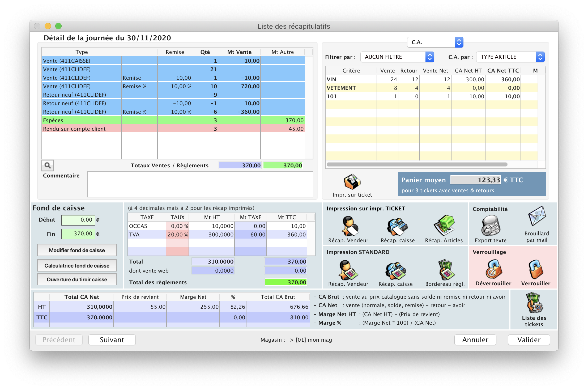This screenshot has width=588, height=390.
Task: Open the C.A. par TYPE ARTICLE dropdown
Action: pos(510,57)
